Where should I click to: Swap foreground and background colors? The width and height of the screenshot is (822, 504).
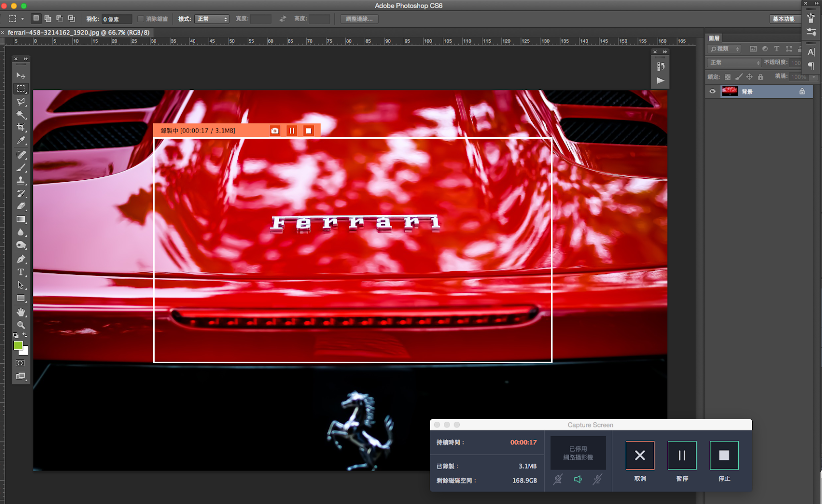(25, 335)
